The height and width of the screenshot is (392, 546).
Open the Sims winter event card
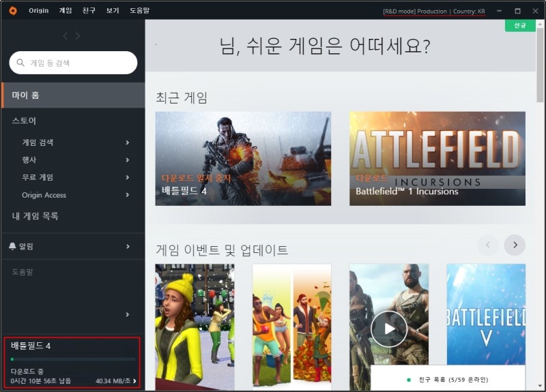195,327
